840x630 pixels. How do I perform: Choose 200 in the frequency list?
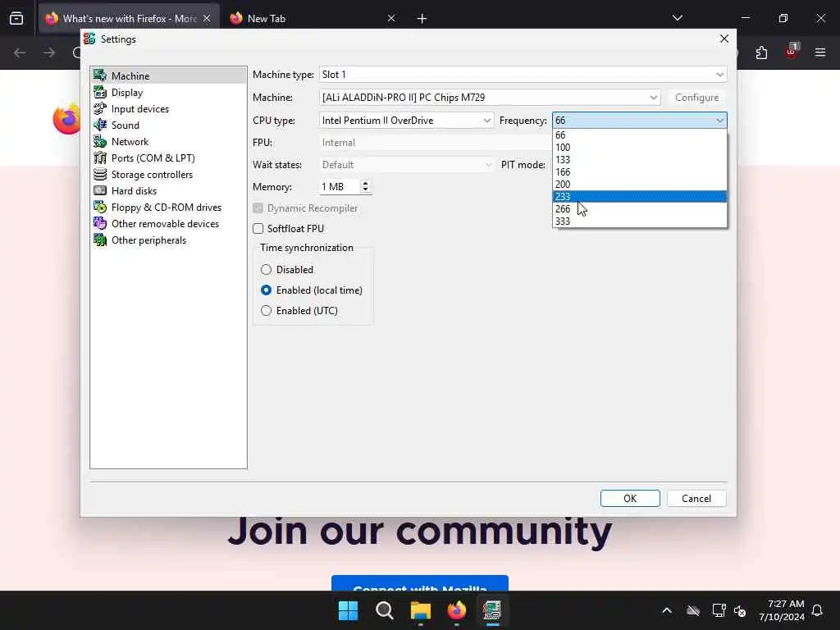[x=640, y=185]
